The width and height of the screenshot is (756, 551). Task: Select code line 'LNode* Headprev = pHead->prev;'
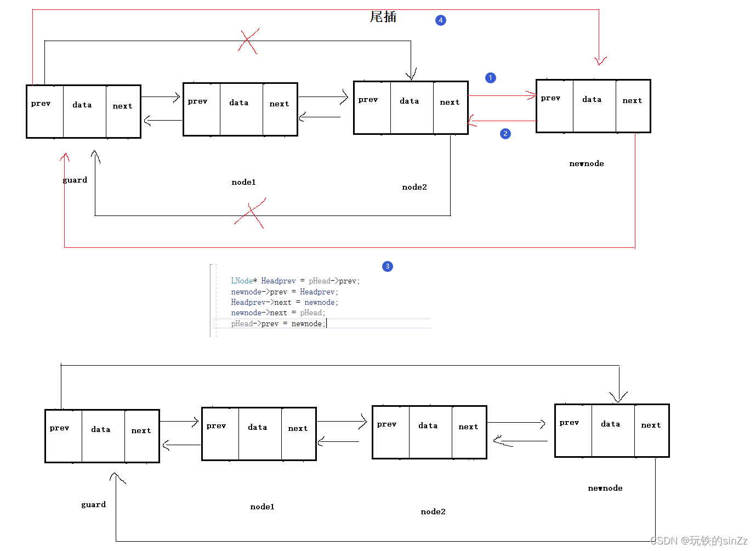coord(295,281)
